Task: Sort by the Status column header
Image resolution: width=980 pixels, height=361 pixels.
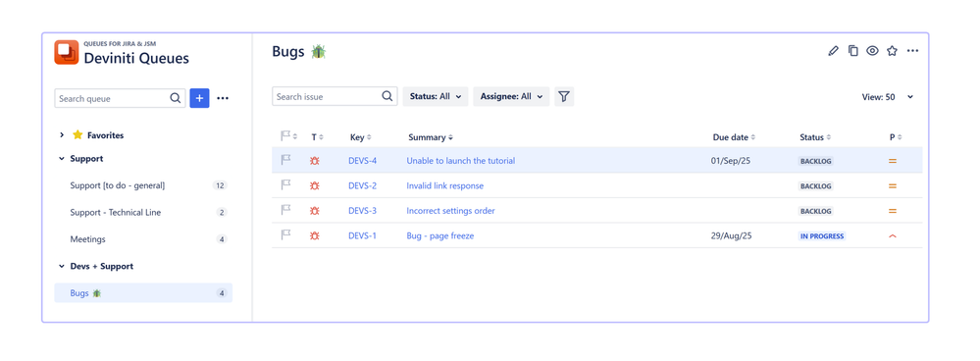Action: pyautogui.click(x=815, y=136)
